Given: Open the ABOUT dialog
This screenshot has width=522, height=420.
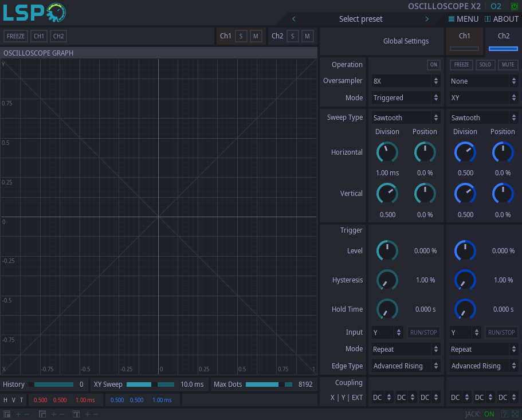Looking at the screenshot, I should (x=501, y=19).
